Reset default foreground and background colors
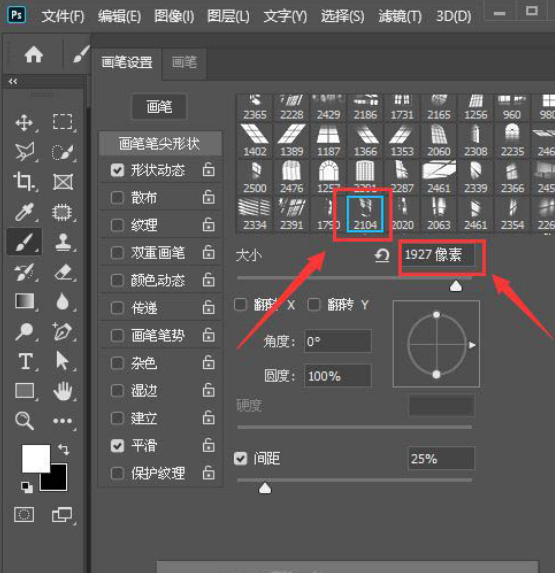 27,487
